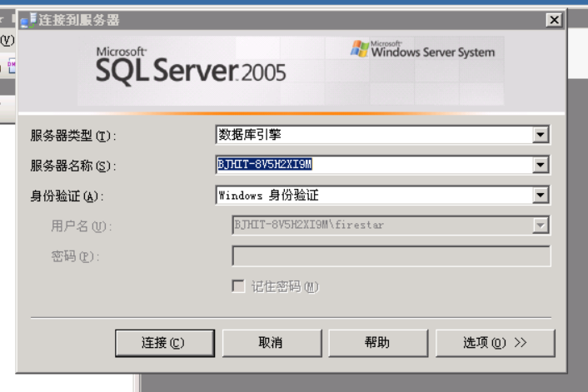Open the authentication (身份验证) dropdown arrow
588x392 pixels.
point(541,195)
